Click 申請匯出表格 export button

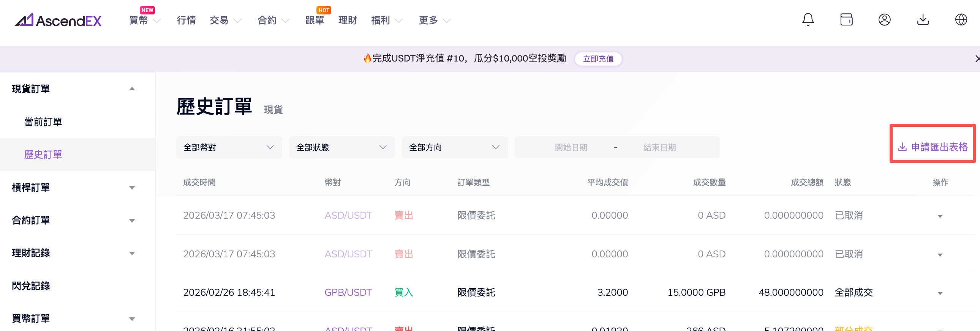click(x=933, y=147)
